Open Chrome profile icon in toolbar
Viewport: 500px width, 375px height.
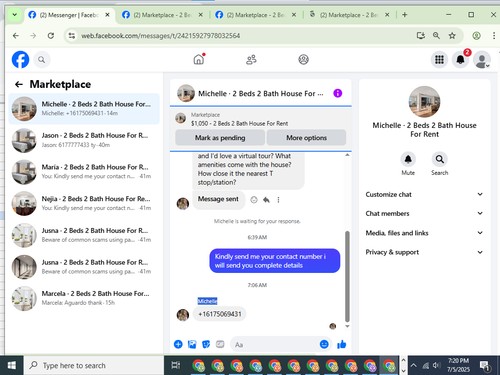pos(476,36)
